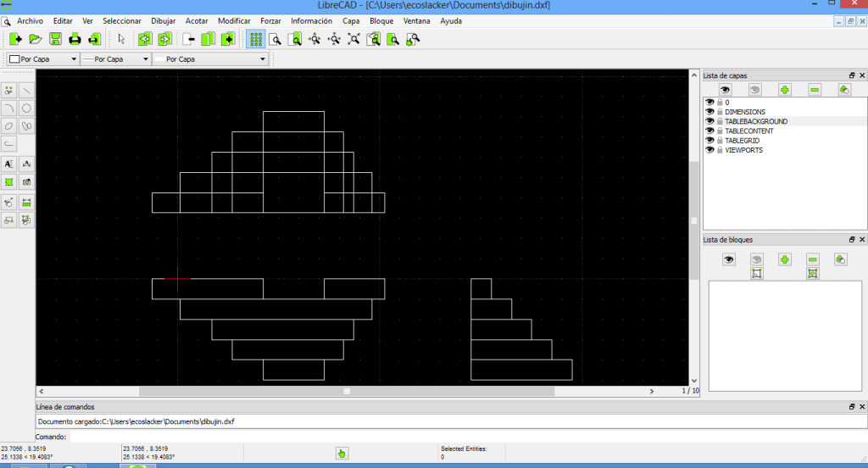Remove layer using minus icon in layers list
Viewport: 868px width, 468px height.
point(815,89)
